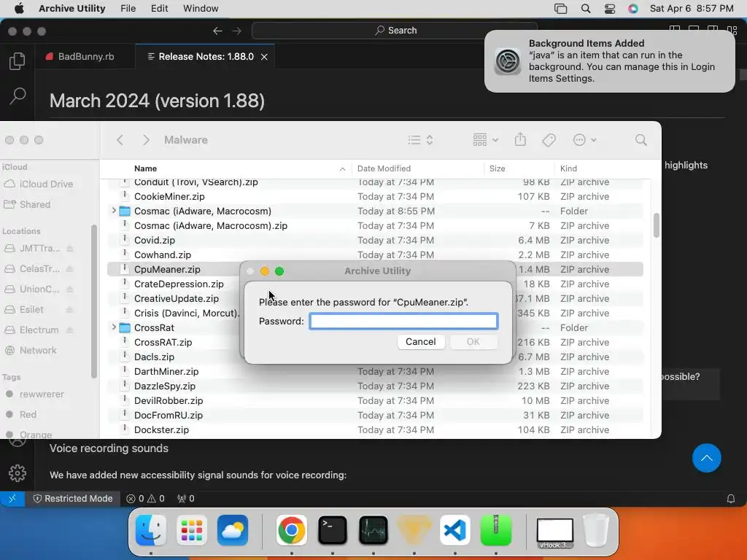Click Finder file list scrollbar
The width and height of the screenshot is (747, 560).
(657, 225)
